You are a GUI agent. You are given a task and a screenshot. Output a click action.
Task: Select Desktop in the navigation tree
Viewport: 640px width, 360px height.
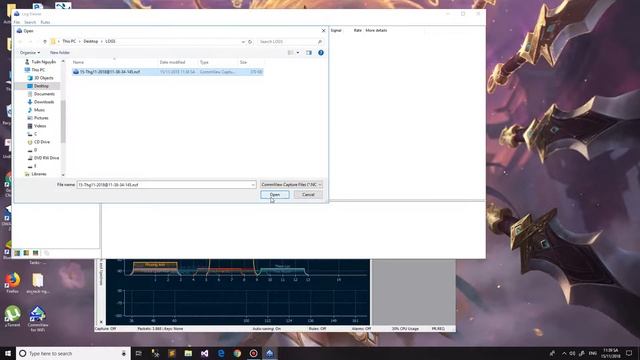click(x=38, y=86)
